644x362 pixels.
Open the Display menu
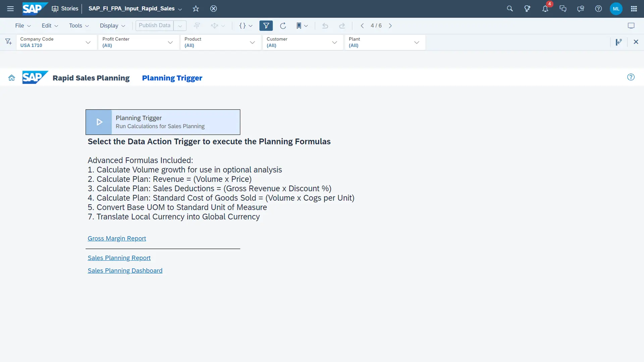[112, 25]
